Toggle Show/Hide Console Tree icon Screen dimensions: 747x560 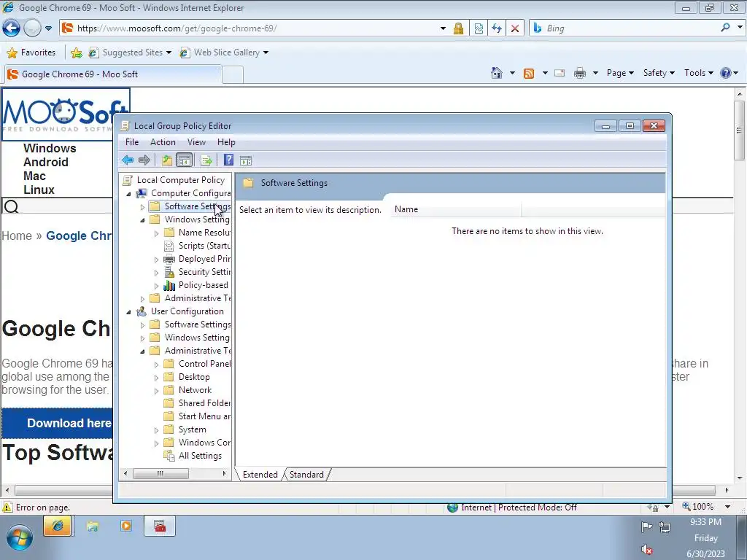[x=184, y=160]
